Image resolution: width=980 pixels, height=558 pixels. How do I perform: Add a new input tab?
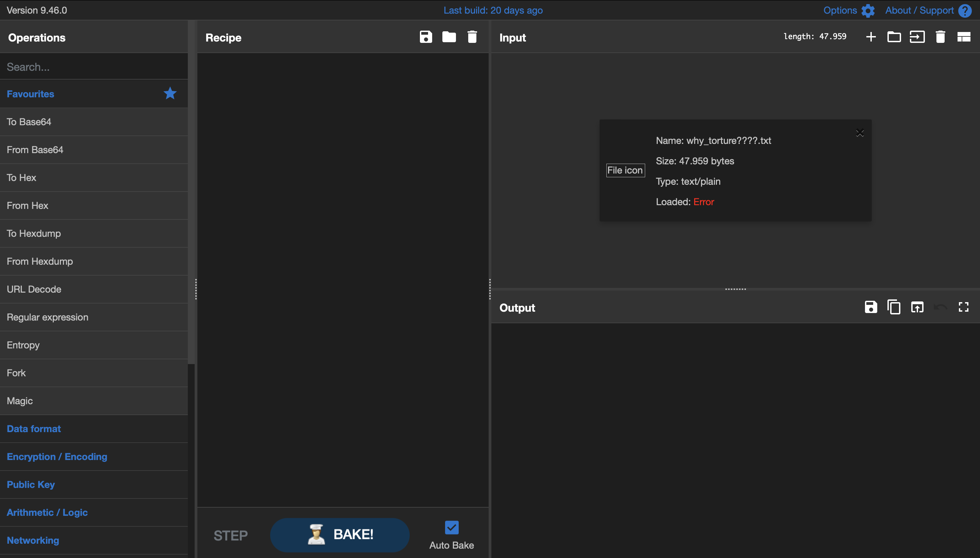click(871, 37)
